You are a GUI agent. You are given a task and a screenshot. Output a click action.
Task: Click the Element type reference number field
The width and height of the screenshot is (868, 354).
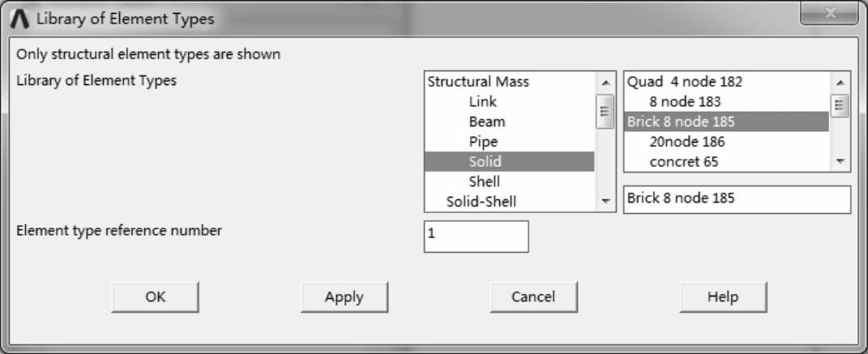476,237
